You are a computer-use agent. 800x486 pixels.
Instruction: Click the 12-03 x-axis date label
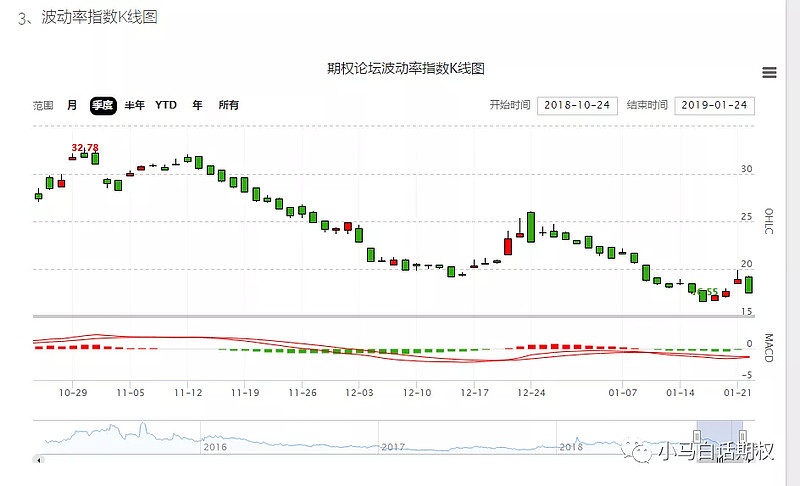[x=359, y=393]
